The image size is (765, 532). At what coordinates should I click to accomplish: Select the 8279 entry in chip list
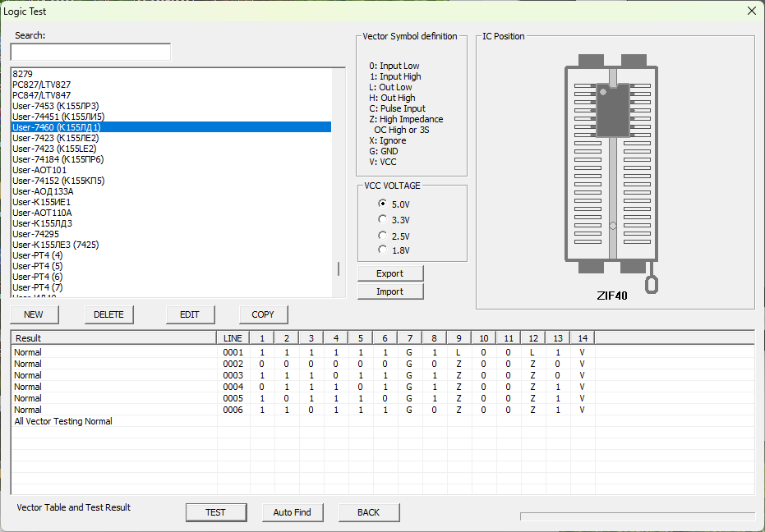(23, 74)
